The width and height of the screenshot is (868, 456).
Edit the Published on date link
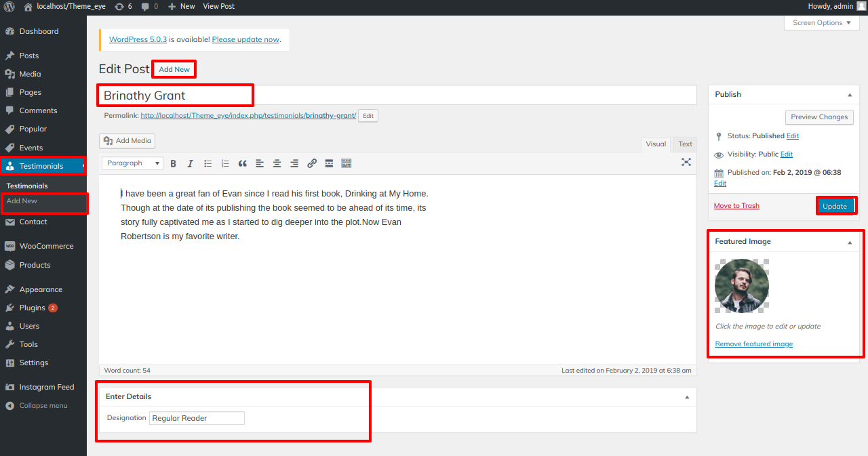click(720, 184)
